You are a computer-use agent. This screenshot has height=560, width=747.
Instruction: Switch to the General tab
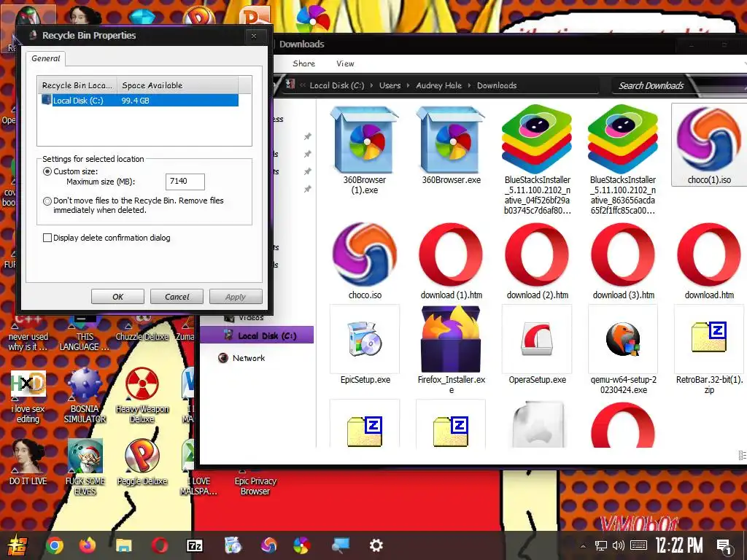coord(46,58)
